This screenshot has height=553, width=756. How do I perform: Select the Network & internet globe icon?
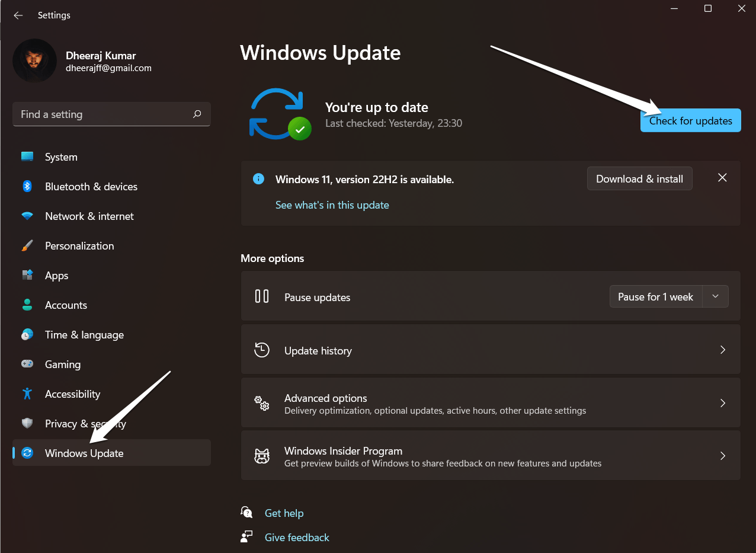27,216
